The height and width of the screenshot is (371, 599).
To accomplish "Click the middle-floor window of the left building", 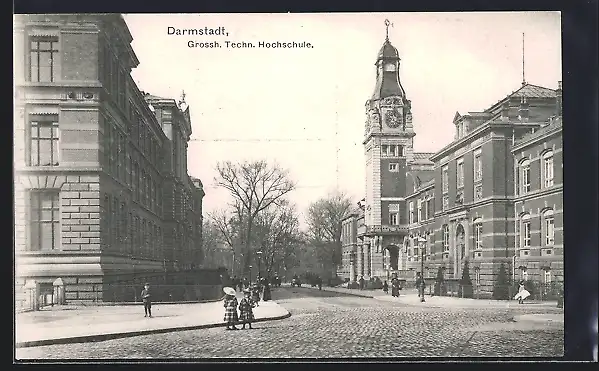I will coord(44,141).
